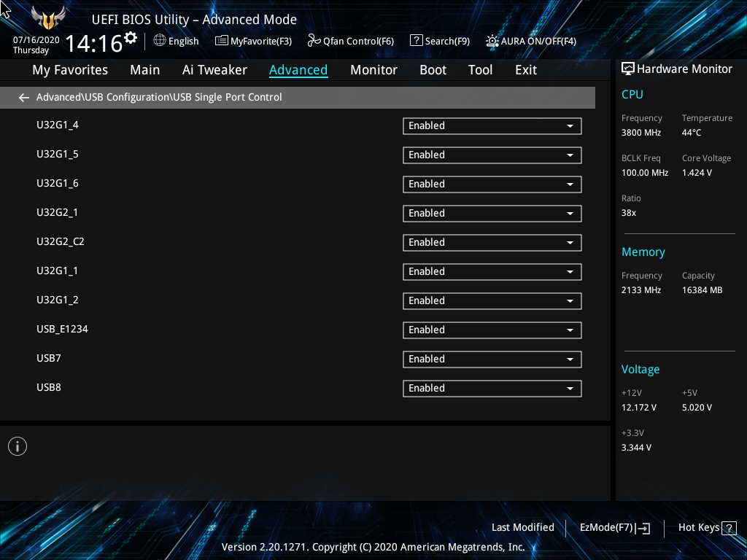Open the U32G1_5 Enabled dropdown
Image resolution: width=747 pixels, height=560 pixels.
click(x=492, y=155)
